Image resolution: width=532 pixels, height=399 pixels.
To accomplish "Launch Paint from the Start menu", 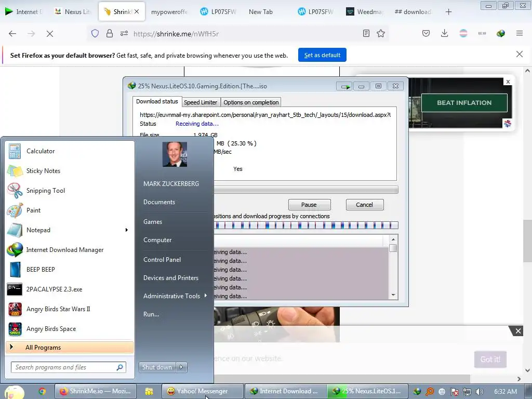I will click(70, 210).
